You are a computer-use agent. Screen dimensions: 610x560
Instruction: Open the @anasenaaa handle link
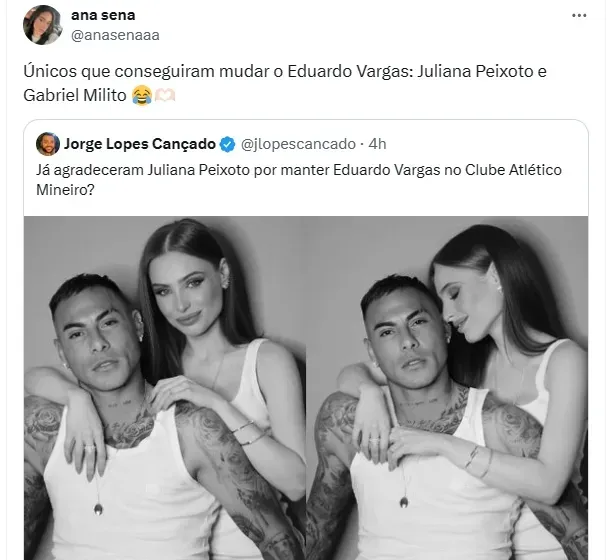pos(115,35)
